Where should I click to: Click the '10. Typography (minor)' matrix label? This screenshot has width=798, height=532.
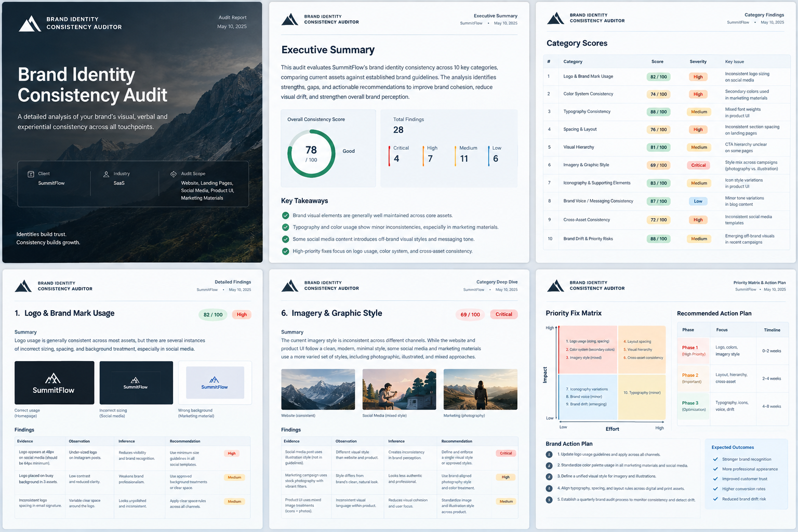642,393
